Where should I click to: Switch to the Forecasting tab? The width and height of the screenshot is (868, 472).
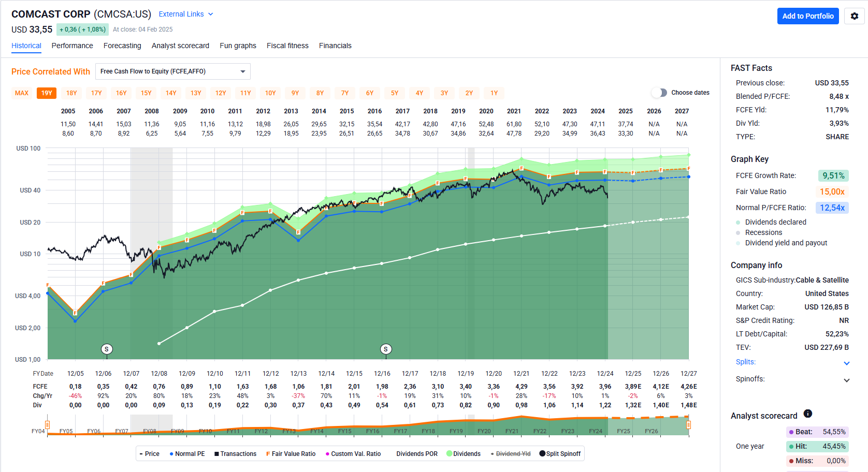[122, 46]
